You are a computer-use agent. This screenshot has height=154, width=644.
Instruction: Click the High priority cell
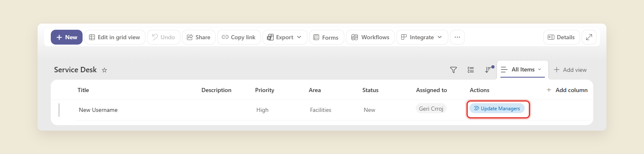[x=262, y=110]
